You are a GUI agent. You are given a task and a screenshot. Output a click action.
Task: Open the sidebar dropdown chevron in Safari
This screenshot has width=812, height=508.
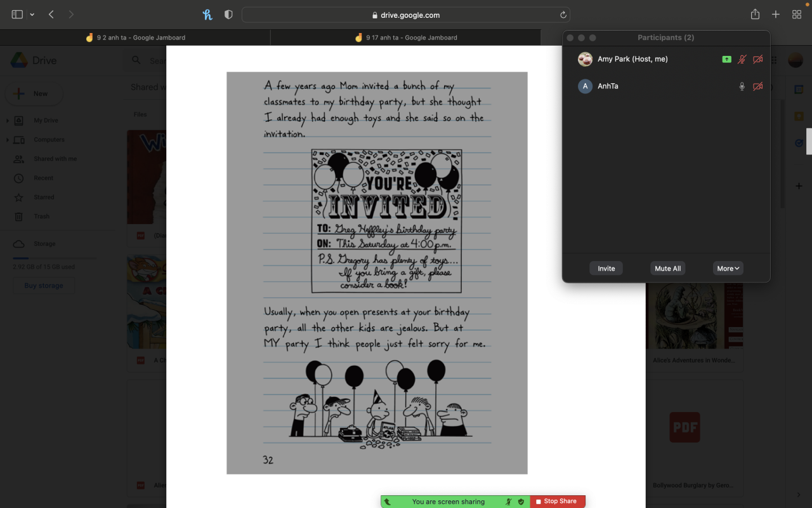tap(32, 15)
